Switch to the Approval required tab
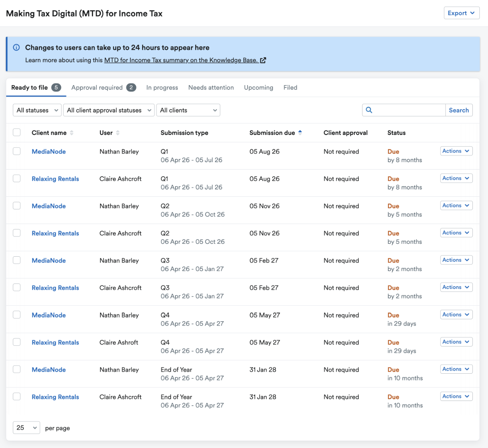Image resolution: width=488 pixels, height=448 pixels. click(x=104, y=87)
